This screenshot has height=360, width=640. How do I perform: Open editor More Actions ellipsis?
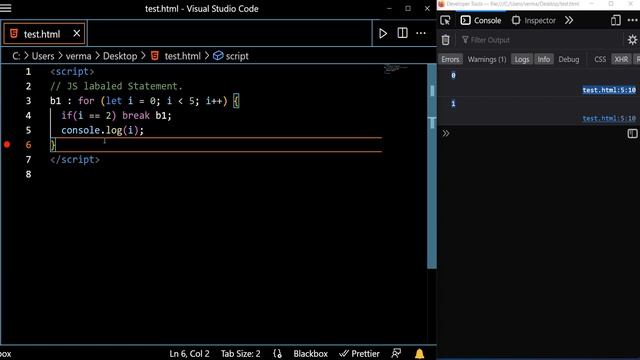pos(421,33)
